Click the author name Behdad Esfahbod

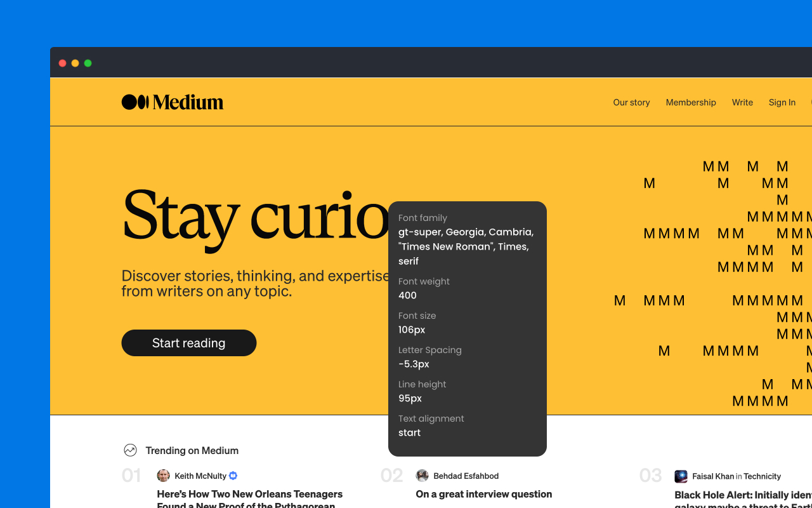coord(465,475)
